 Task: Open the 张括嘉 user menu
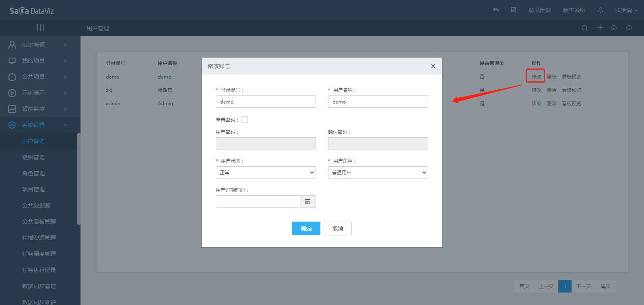626,10
